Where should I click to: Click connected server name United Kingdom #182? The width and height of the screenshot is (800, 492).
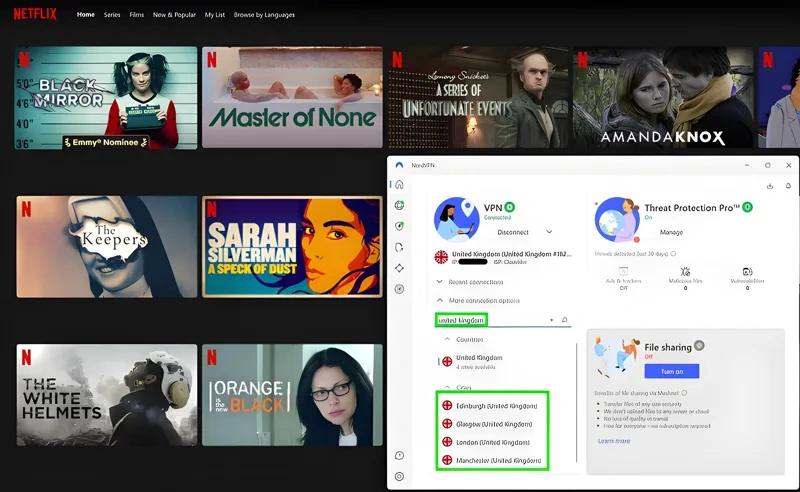tap(511, 254)
